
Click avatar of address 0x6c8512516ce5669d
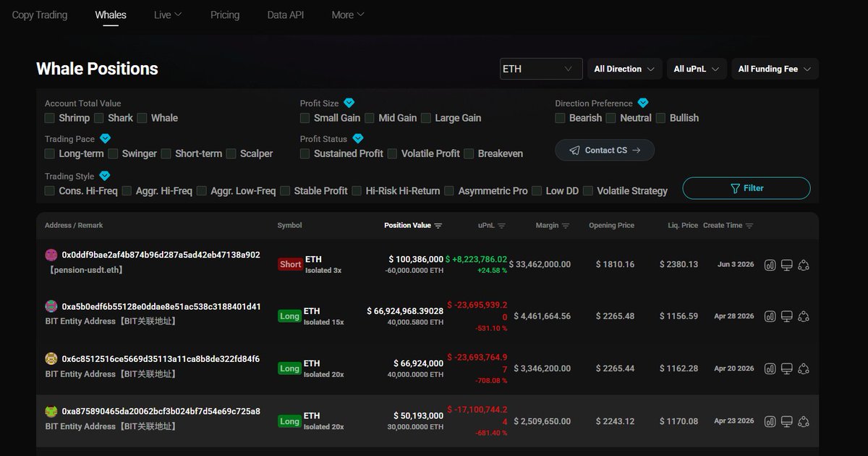tap(51, 359)
